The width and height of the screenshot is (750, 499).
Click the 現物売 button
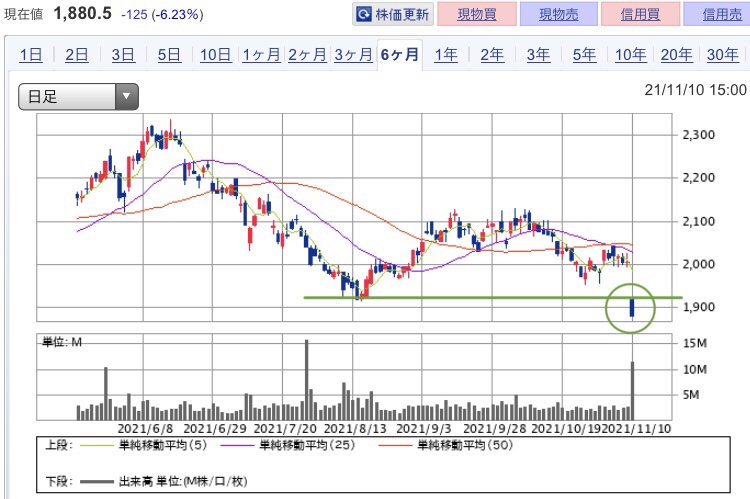coord(559,14)
